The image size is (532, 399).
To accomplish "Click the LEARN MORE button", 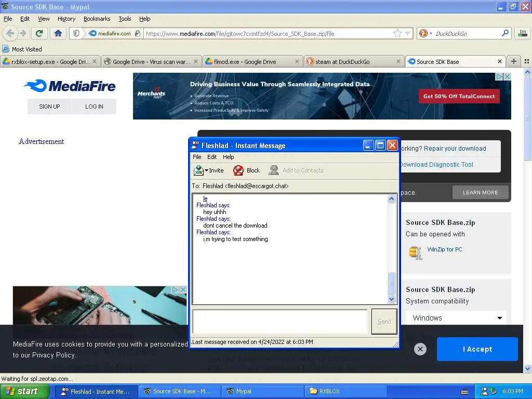I will coord(481,192).
